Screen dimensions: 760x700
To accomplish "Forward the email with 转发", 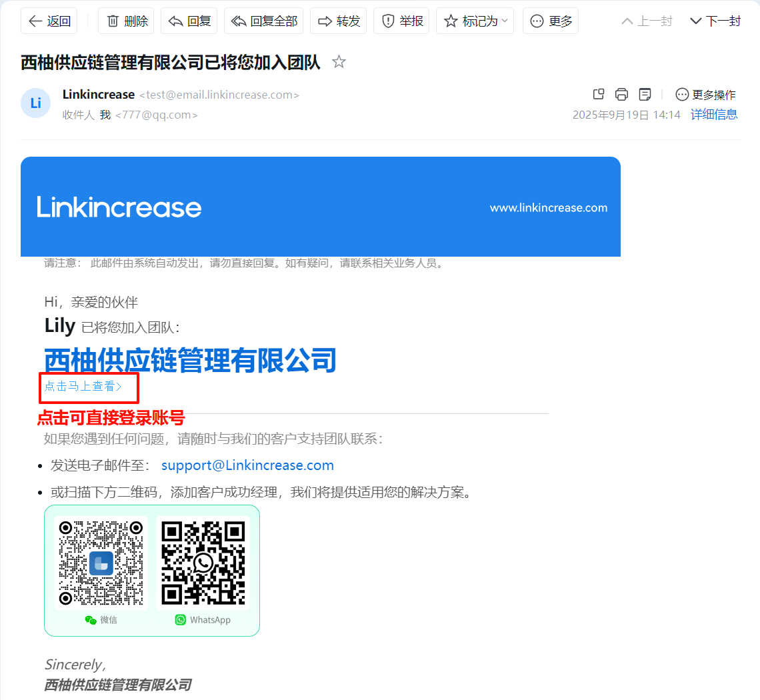I will 339,21.
